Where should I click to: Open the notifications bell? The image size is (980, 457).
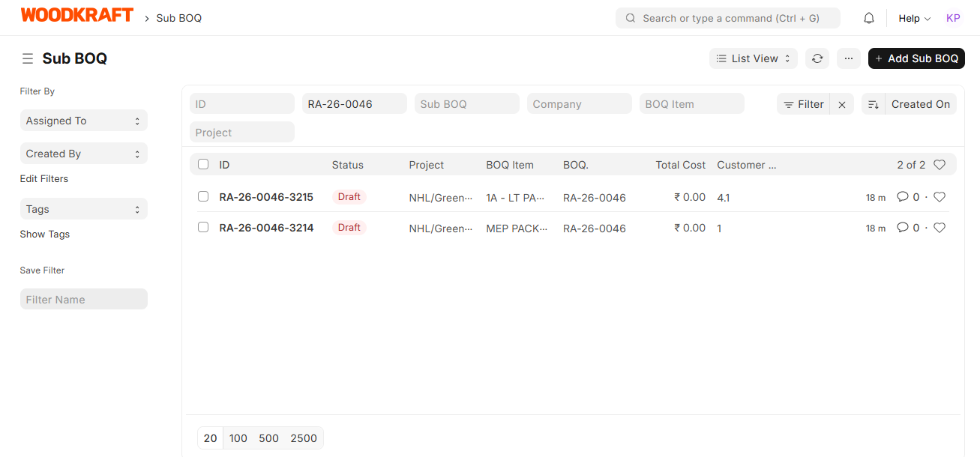coord(869,18)
